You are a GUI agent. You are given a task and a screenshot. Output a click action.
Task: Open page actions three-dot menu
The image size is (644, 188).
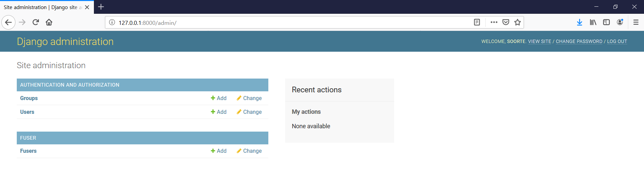pos(494,22)
